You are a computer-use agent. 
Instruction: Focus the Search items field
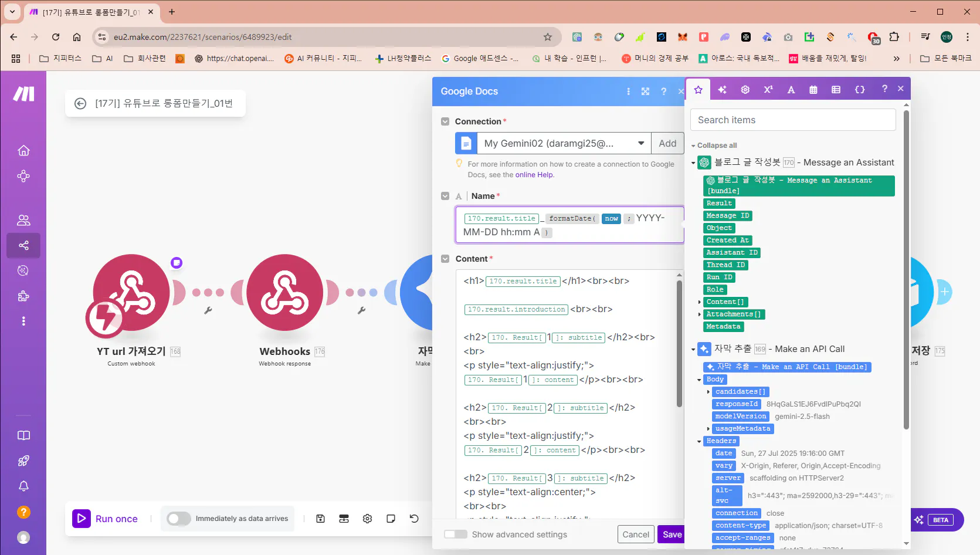coord(793,120)
